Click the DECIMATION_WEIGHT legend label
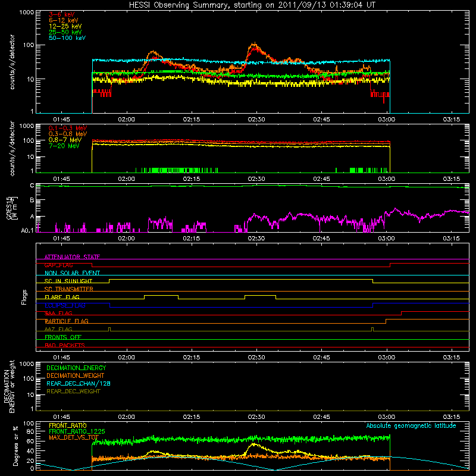 76,375
